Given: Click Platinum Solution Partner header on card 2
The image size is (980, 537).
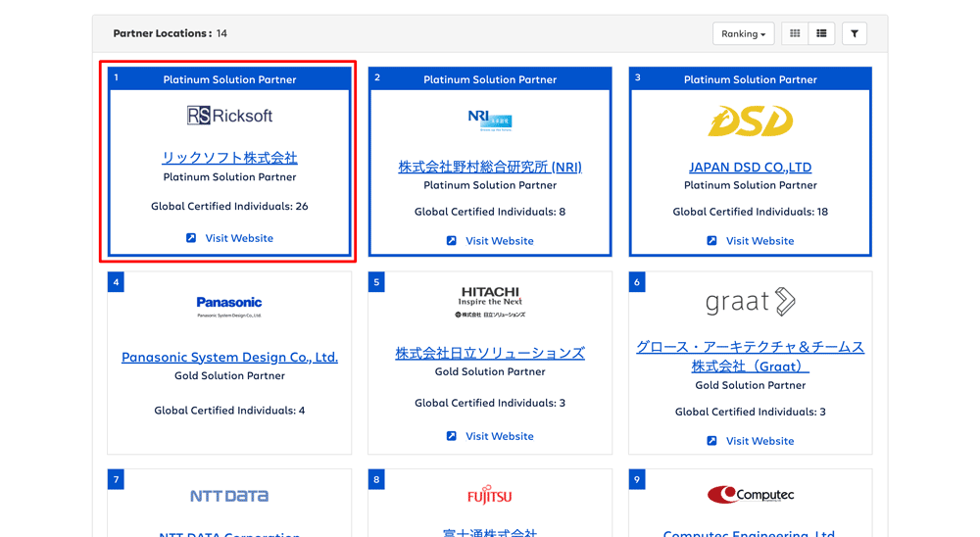Looking at the screenshot, I should tap(490, 79).
